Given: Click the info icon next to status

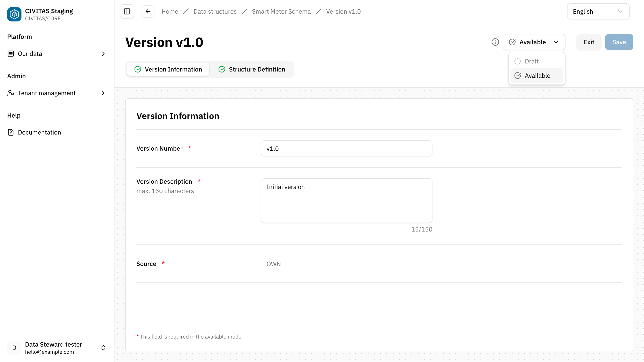Looking at the screenshot, I should coord(495,42).
